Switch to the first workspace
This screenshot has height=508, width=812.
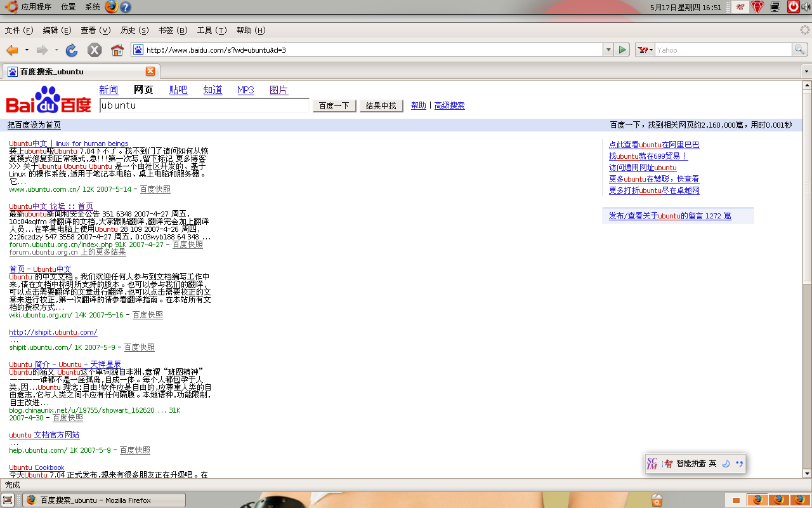tap(736, 500)
